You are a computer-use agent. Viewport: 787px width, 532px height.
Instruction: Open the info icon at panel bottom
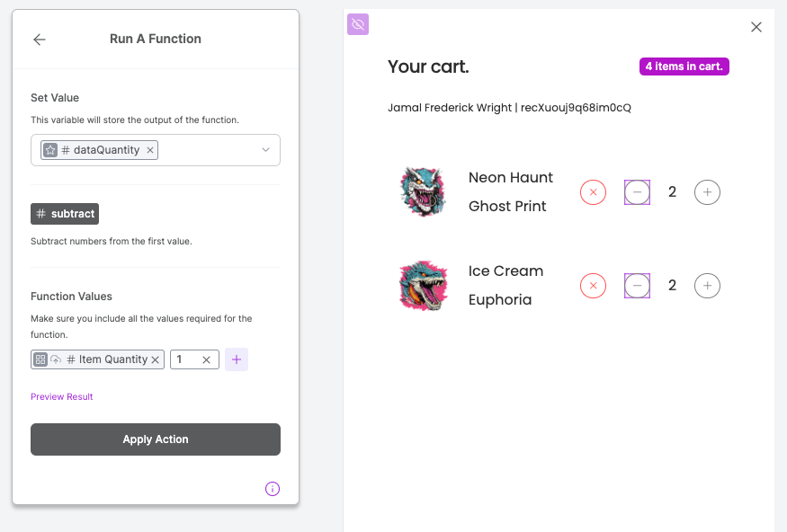[273, 489]
